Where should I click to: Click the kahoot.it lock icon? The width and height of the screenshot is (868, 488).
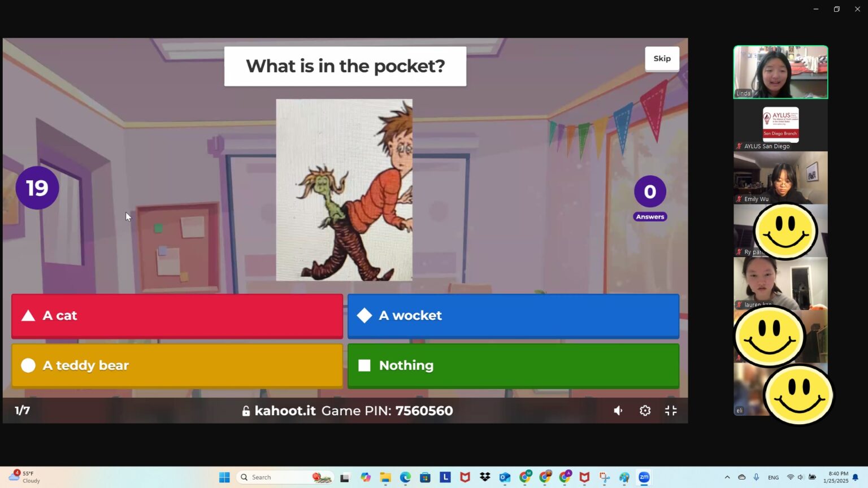[246, 411]
